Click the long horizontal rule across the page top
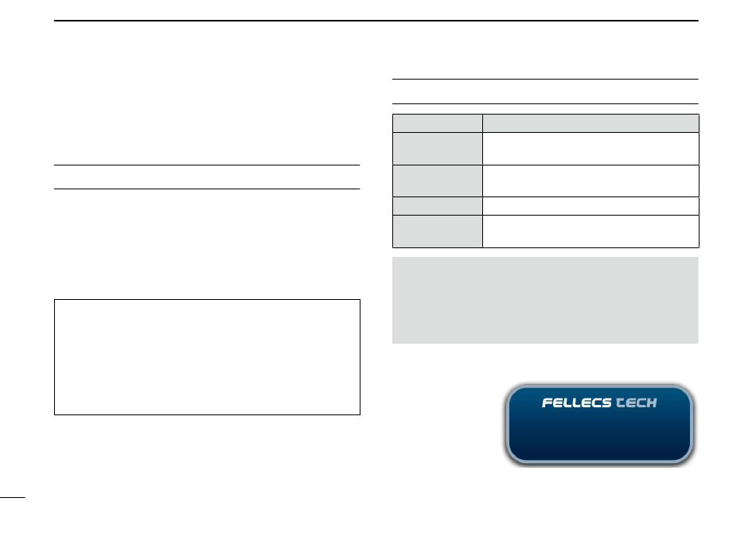The height and width of the screenshot is (533, 756). click(x=376, y=21)
